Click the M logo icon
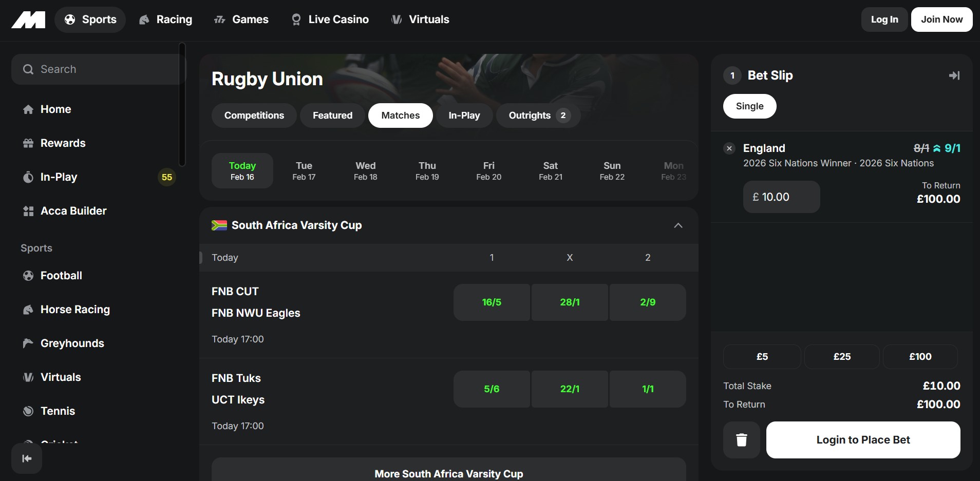 (x=29, y=20)
